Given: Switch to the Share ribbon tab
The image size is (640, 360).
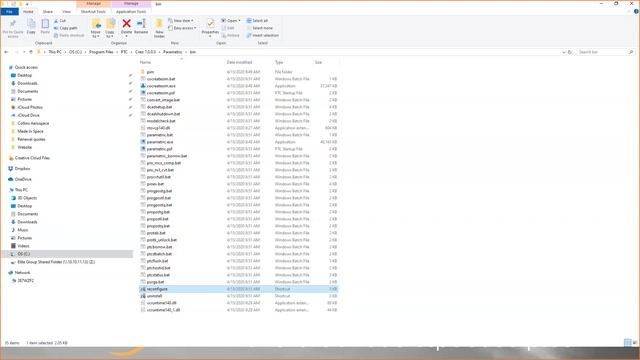Looking at the screenshot, I should coord(48,11).
